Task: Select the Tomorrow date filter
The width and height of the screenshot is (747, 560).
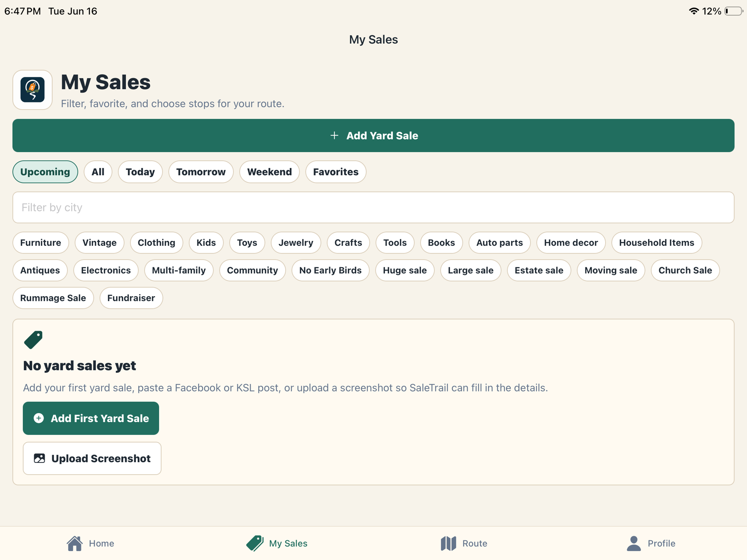Action: coord(201,171)
